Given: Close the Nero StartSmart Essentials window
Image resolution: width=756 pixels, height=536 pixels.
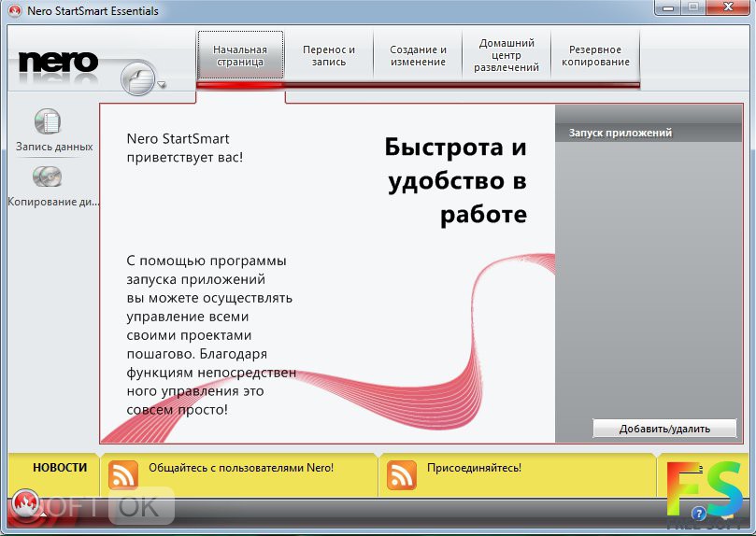Looking at the screenshot, I should coord(729,7).
